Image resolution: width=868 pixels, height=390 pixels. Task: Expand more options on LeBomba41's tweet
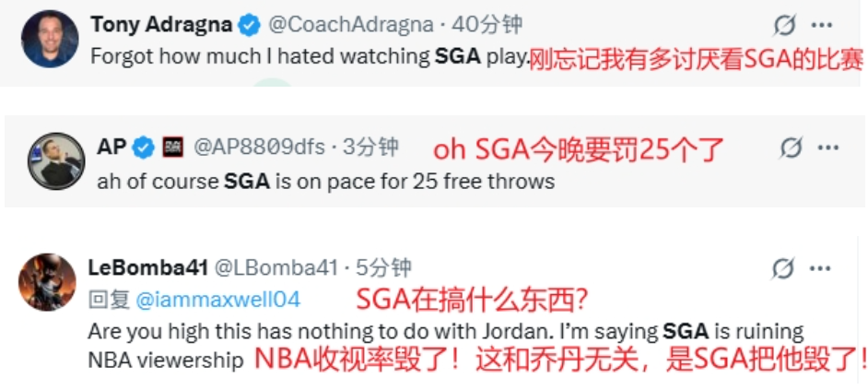[818, 268]
